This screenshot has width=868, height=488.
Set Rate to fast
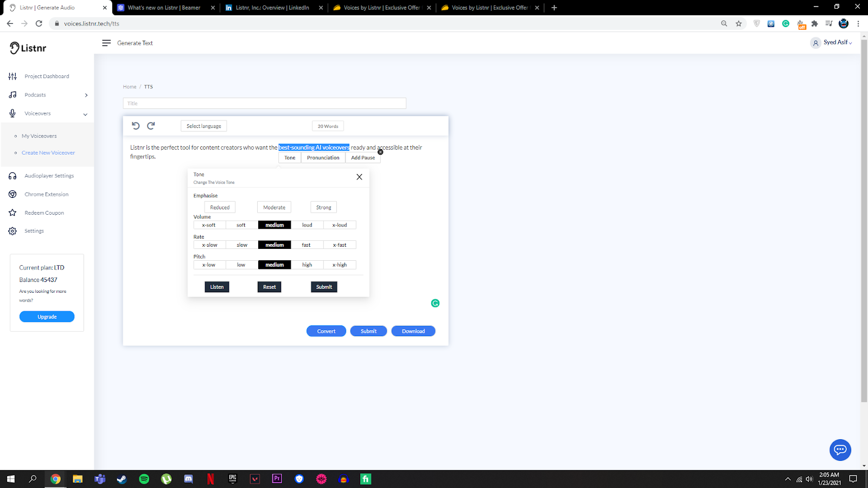pos(307,245)
